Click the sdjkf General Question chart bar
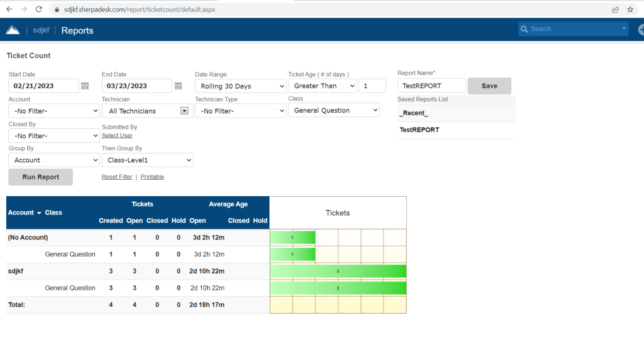Image resolution: width=644 pixels, height=337 pixels. [x=338, y=288]
